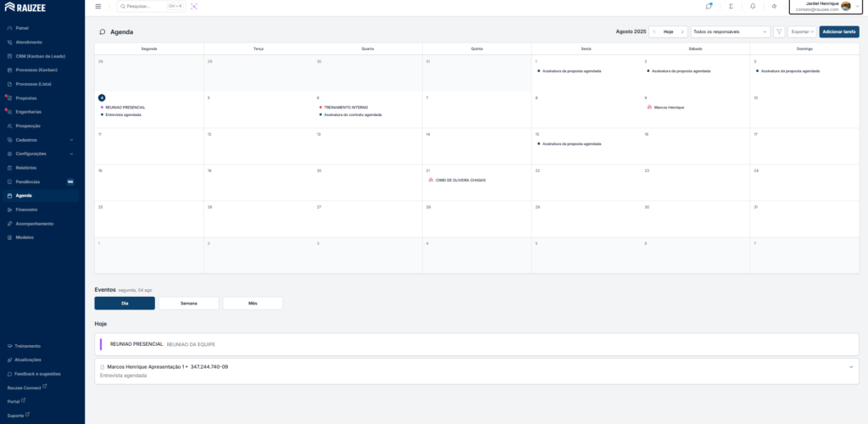Image resolution: width=868 pixels, height=424 pixels.
Task: Switch events view to Mês
Action: pyautogui.click(x=253, y=303)
